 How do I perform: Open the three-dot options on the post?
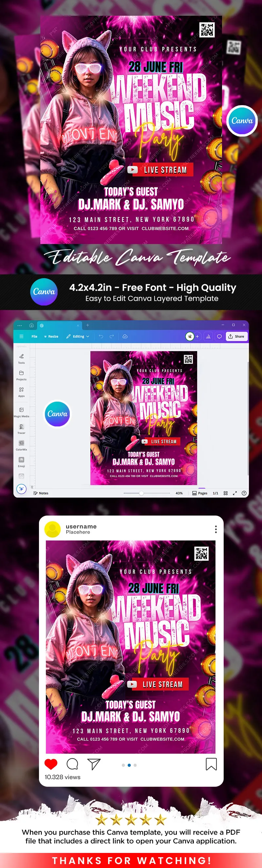click(215, 529)
